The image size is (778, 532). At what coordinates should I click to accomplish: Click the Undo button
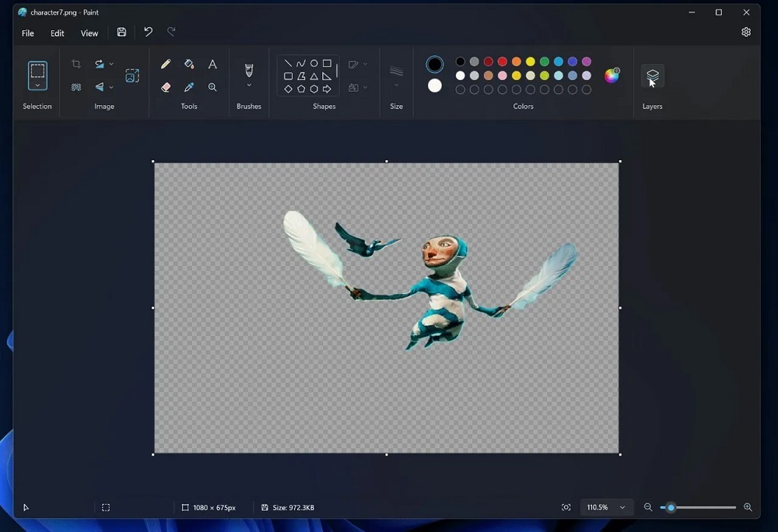148,33
